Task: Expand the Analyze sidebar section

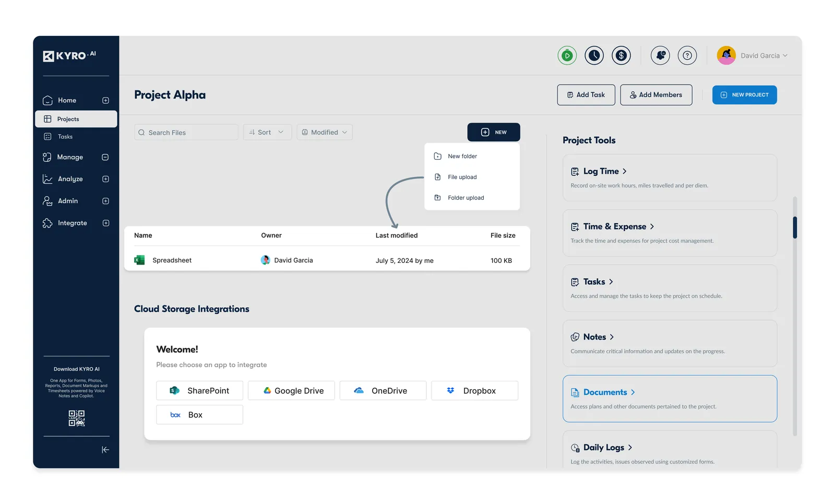Action: 106,179
